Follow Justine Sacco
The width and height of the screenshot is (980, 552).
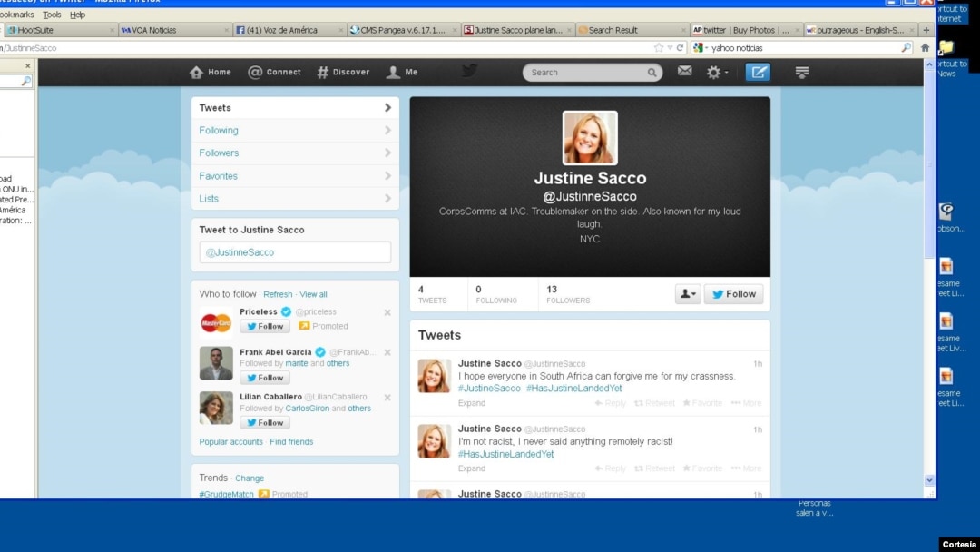point(734,294)
